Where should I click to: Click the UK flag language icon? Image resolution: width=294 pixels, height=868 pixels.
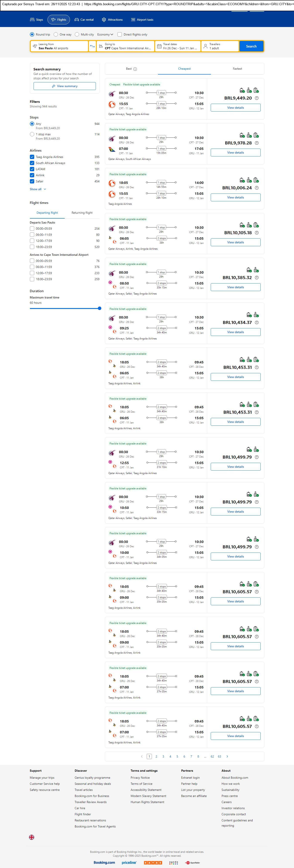pos(32,837)
